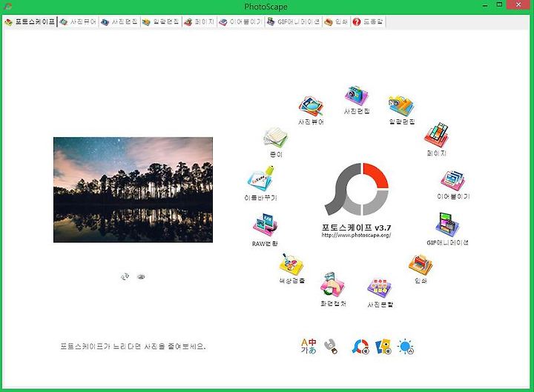Close the PhotoScape window

[x=518, y=4]
